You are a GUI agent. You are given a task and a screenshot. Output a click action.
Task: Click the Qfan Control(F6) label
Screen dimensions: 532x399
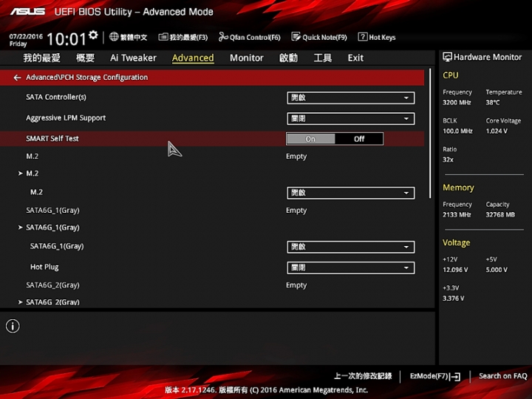pyautogui.click(x=255, y=38)
